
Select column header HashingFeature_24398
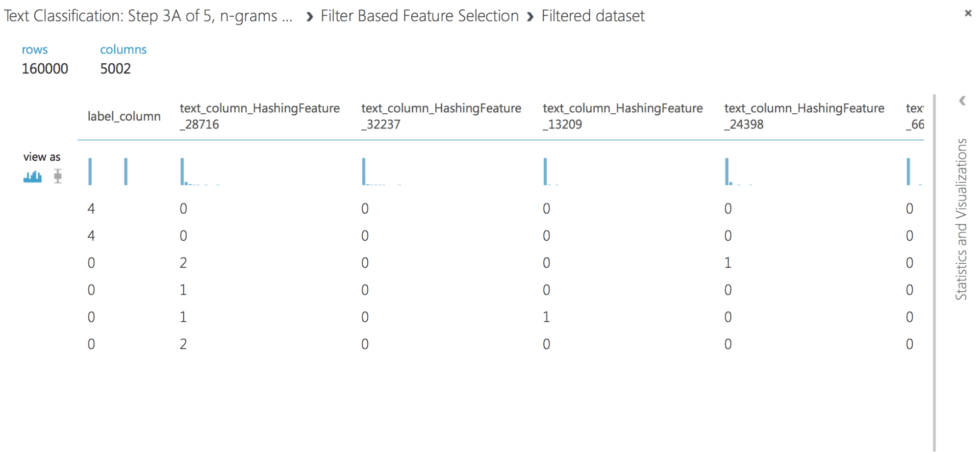[804, 116]
